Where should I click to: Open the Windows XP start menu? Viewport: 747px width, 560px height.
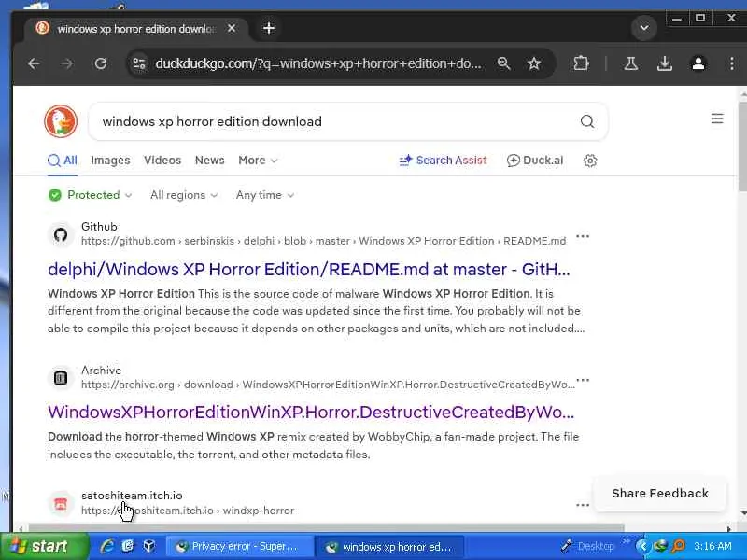(x=44, y=546)
